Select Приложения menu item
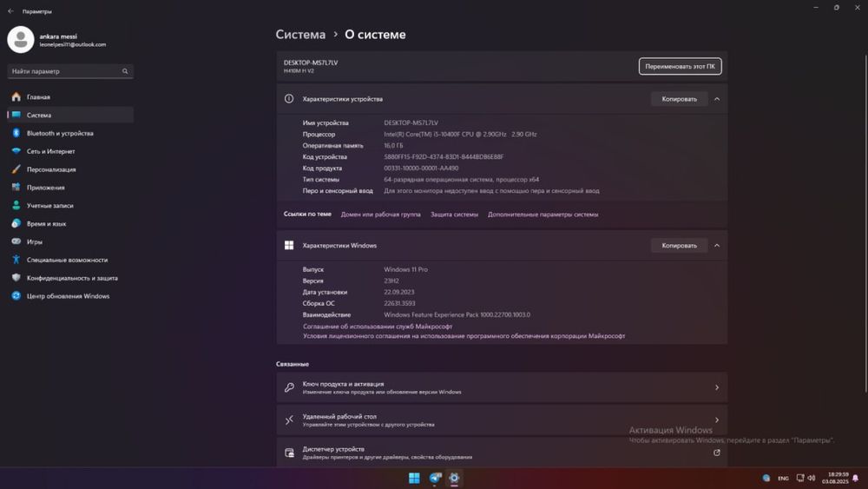 point(70,188)
